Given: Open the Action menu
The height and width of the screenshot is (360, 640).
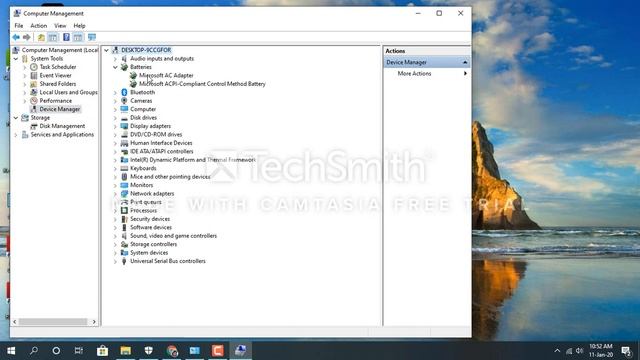Looking at the screenshot, I should 39,26.
